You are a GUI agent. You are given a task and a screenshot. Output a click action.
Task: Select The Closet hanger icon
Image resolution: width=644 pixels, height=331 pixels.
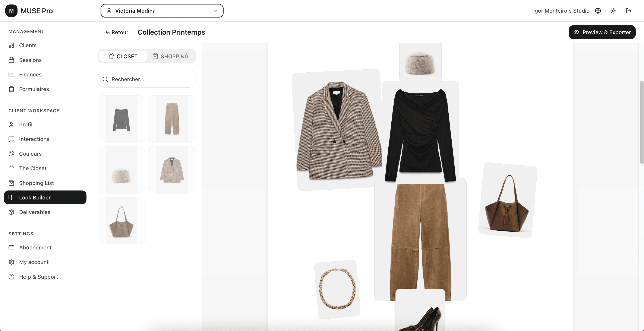tap(12, 168)
